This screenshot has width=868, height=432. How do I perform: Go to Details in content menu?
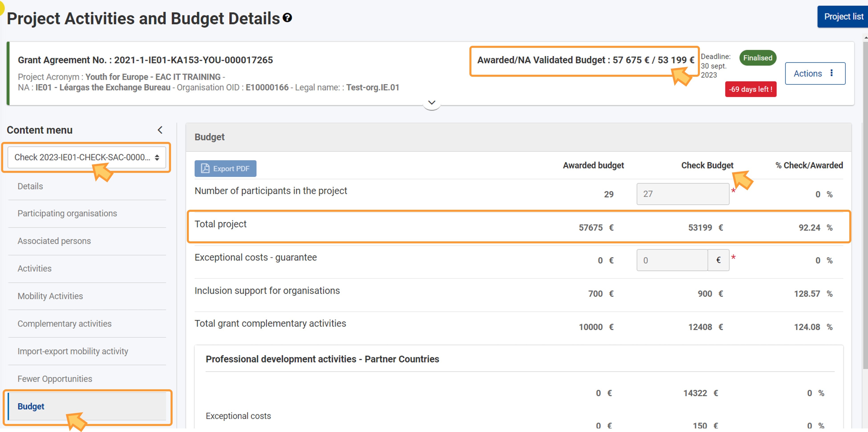30,186
